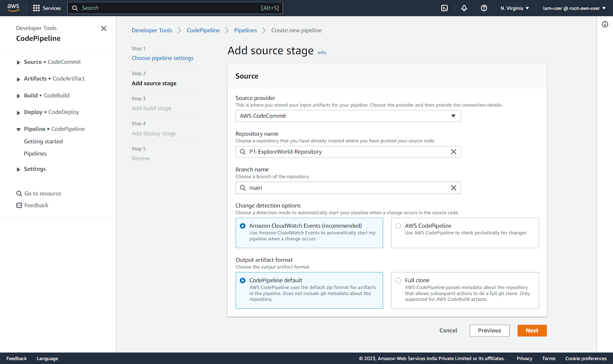Open the footer Feedback link
Image resolution: width=613 pixels, height=364 pixels.
pos(16,359)
